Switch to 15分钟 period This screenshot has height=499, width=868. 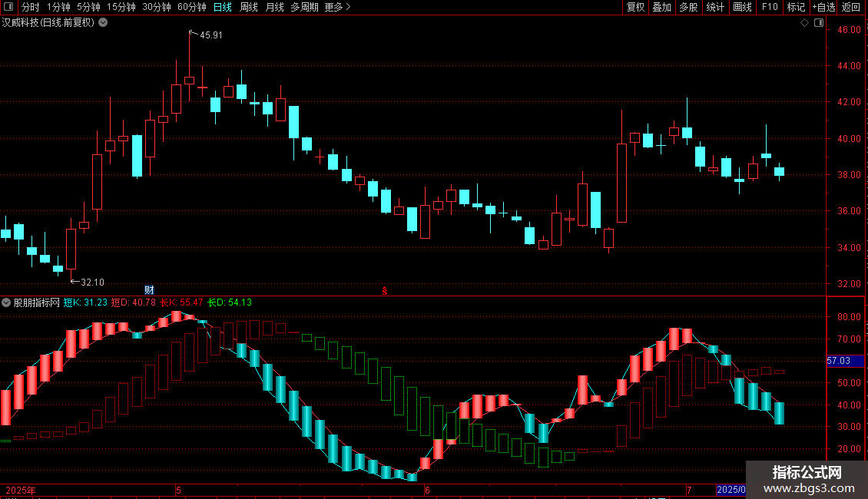pos(121,7)
